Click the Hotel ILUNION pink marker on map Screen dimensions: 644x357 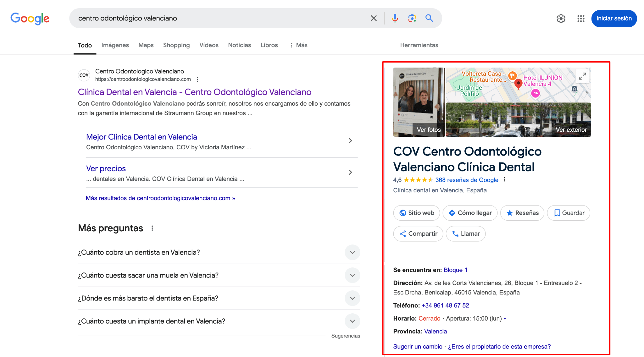535,93
